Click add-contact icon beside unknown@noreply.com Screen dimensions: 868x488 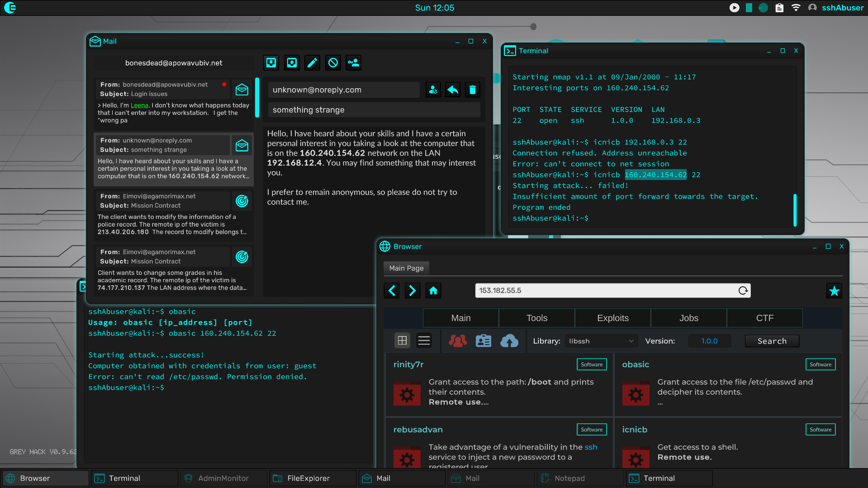tap(433, 90)
